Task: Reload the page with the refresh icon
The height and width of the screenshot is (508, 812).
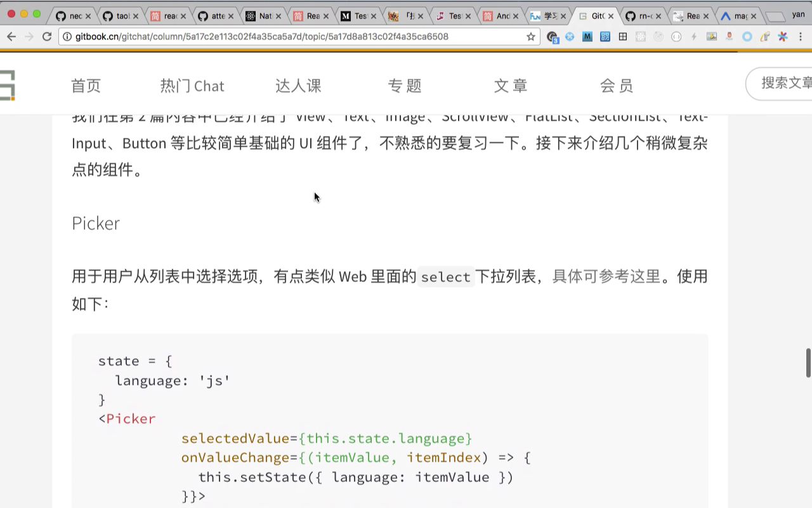Action: click(47, 37)
